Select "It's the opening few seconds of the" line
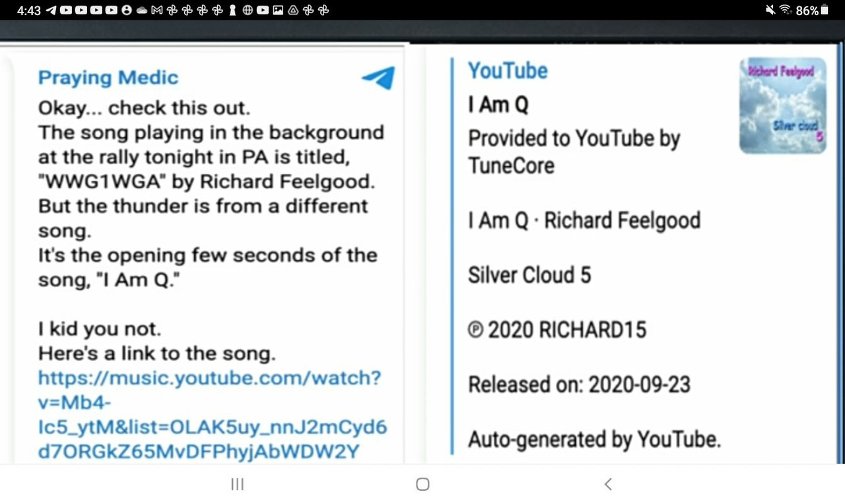845x504 pixels. 208,255
